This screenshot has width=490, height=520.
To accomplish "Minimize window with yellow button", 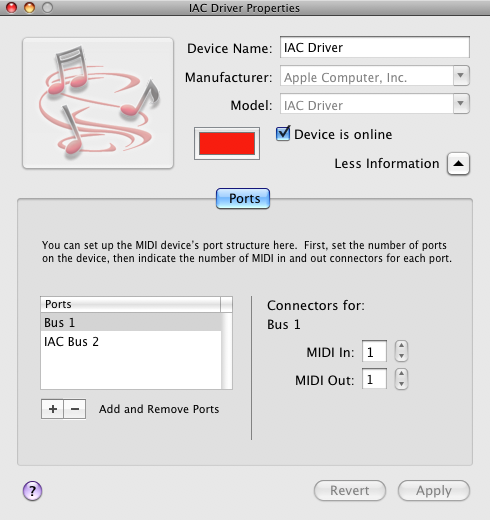I will (x=29, y=7).
